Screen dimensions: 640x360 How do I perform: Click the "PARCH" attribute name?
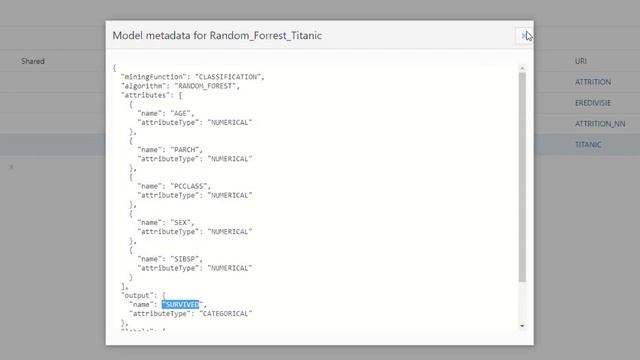[184, 150]
